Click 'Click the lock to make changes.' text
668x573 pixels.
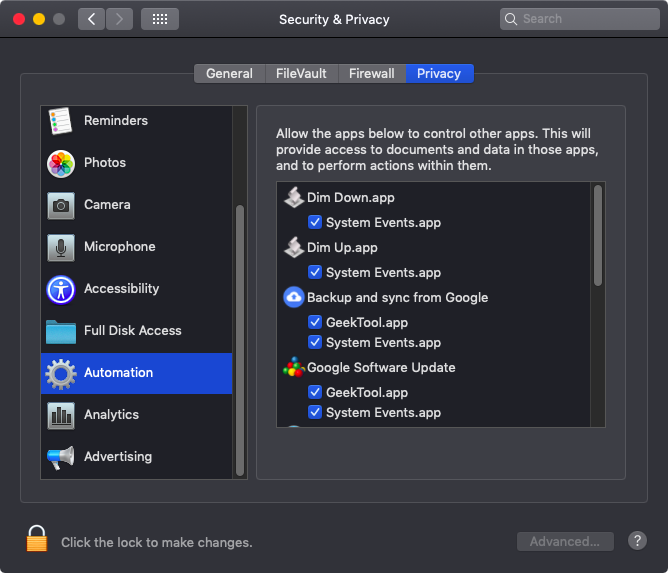click(157, 542)
